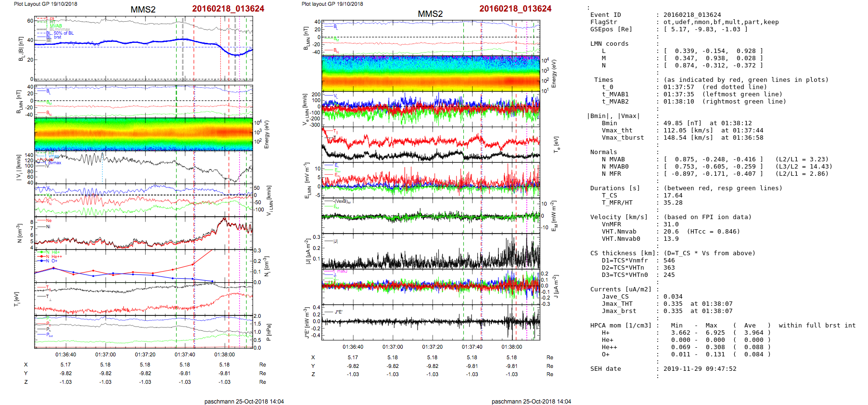Click the |J| current density panel
Image resolution: width=868 pixels, height=405 pixels.
[x=430, y=250]
